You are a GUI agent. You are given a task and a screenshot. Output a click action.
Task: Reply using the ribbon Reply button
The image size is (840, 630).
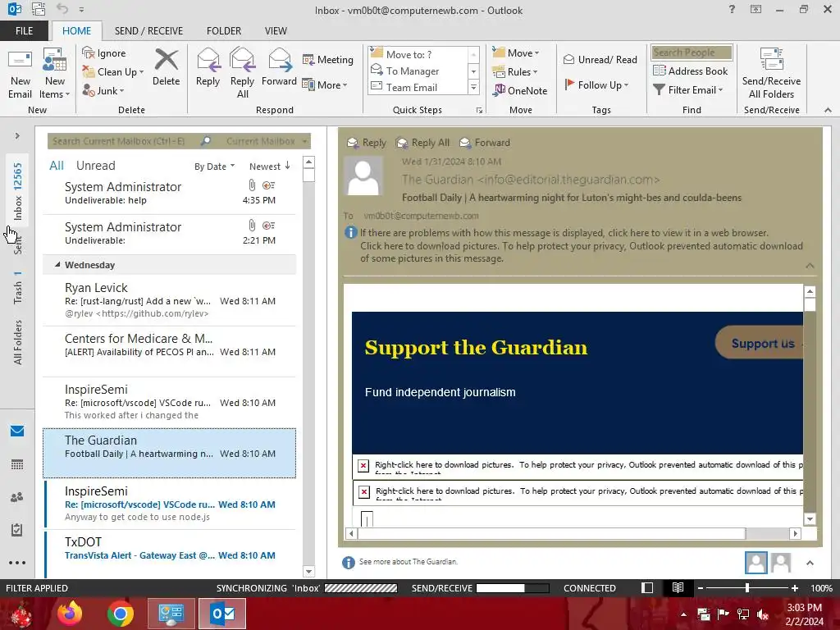coord(208,68)
